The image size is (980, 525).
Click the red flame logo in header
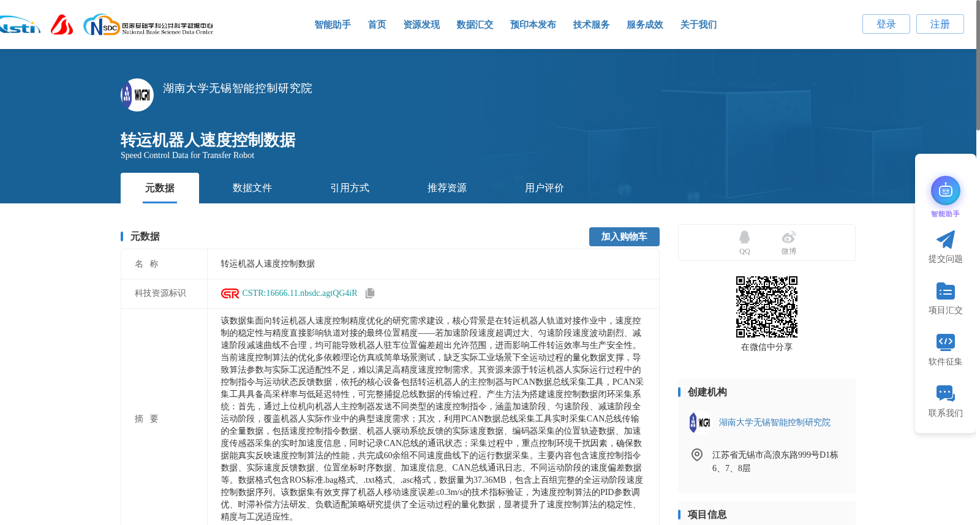62,25
